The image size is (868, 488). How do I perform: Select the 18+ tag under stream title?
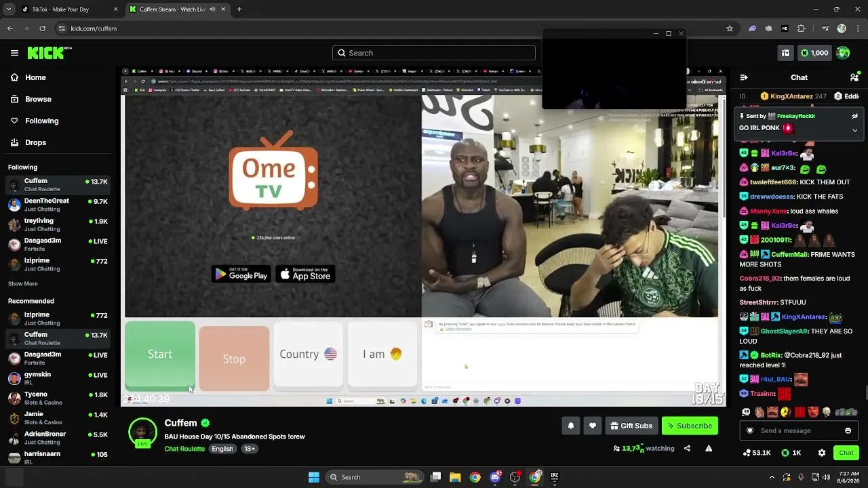click(250, 449)
